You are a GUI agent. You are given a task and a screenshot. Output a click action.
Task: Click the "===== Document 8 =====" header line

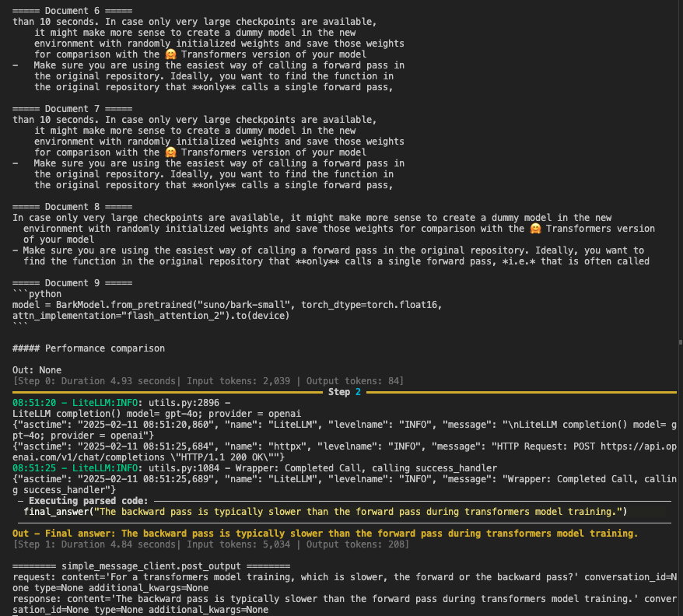pos(72,207)
